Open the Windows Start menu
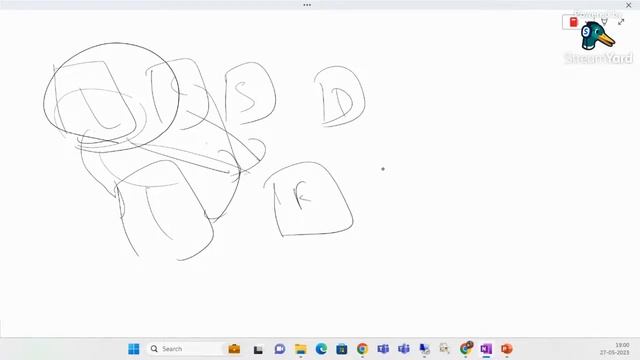 pos(133,349)
